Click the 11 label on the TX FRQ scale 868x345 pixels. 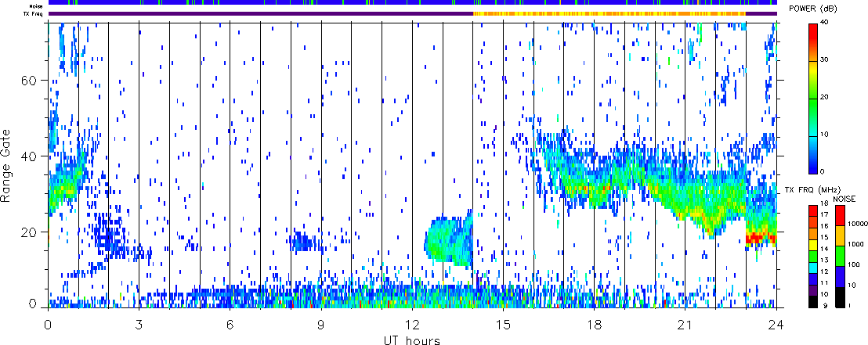825,283
